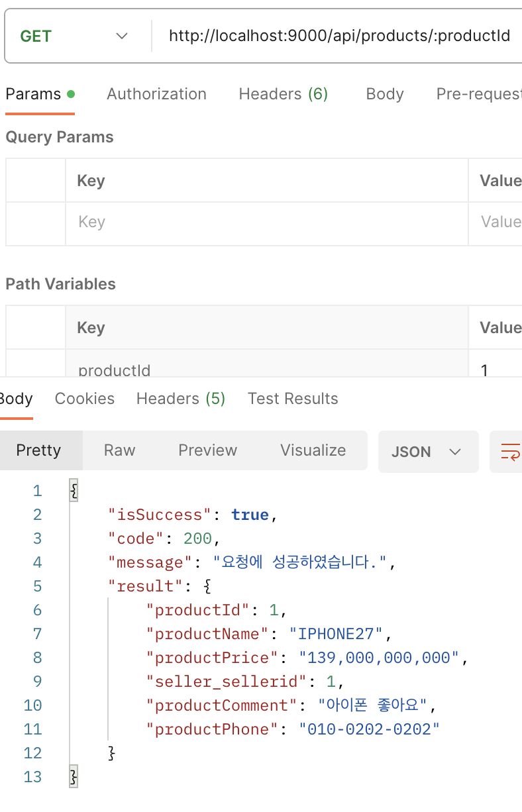This screenshot has width=522, height=812.
Task: Expand the JSON format dropdown
Action: coord(428,452)
